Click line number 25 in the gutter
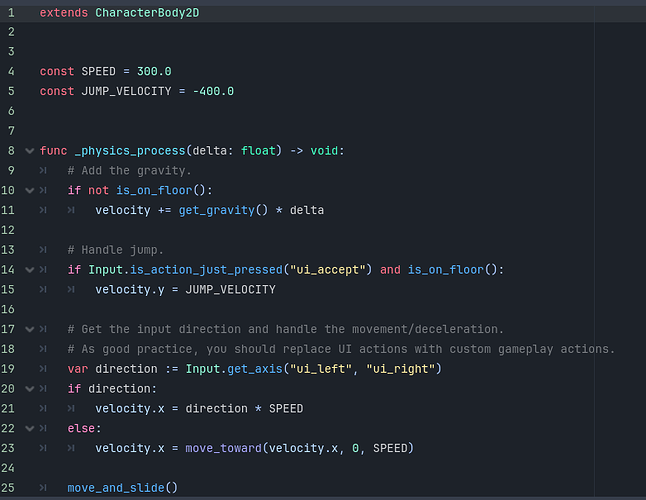The image size is (646, 500). pos(8,488)
